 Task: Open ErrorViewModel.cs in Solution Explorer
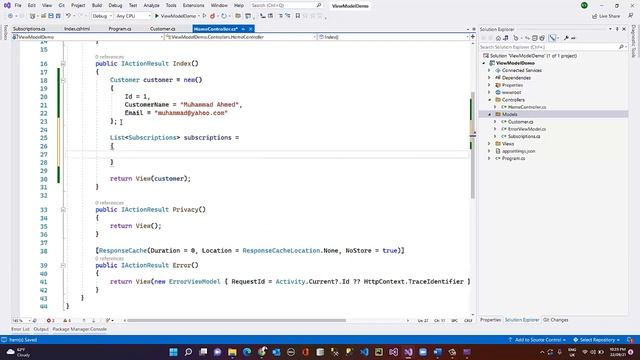pyautogui.click(x=527, y=129)
